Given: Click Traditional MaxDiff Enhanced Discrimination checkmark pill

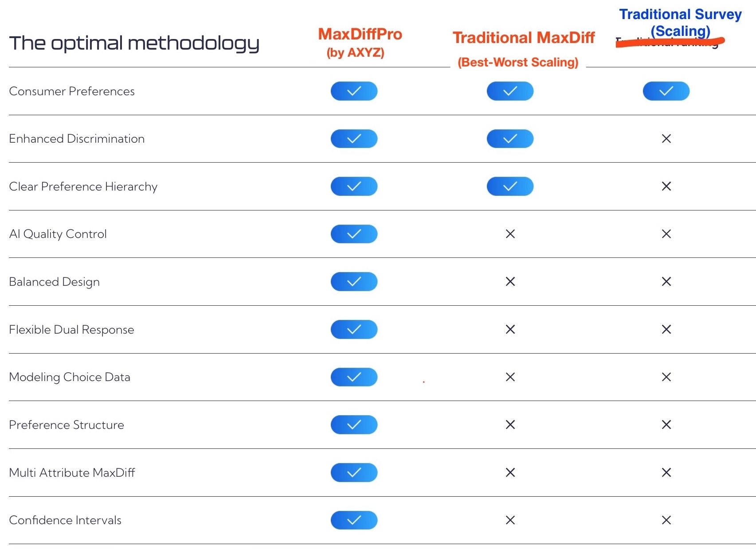Looking at the screenshot, I should click(510, 139).
